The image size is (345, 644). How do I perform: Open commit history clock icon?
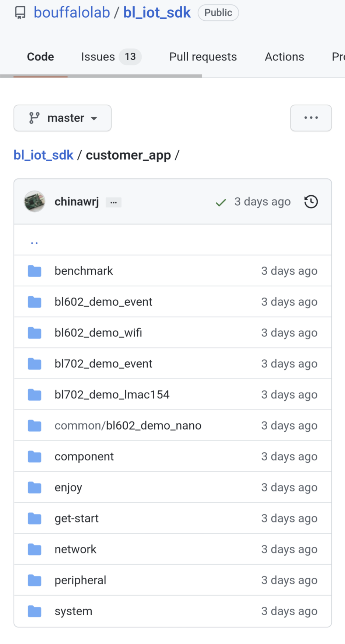(311, 202)
